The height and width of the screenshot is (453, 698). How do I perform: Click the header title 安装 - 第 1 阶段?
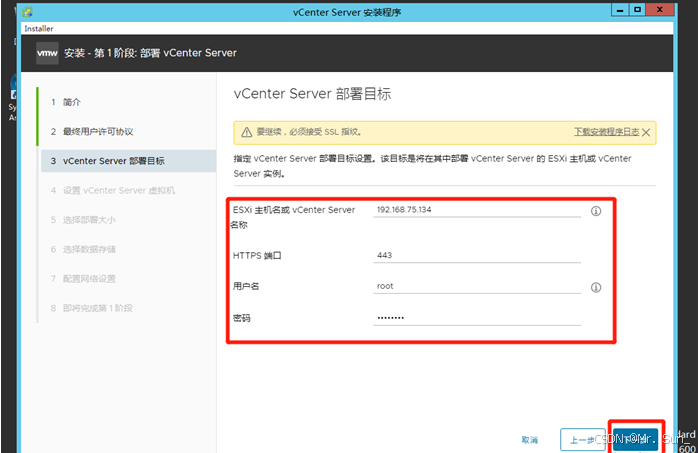coord(150,53)
